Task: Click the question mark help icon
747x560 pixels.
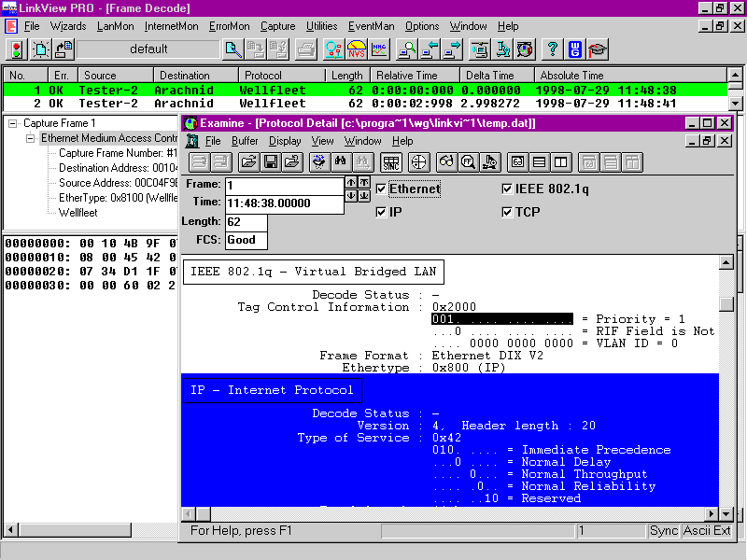Action: click(x=552, y=49)
